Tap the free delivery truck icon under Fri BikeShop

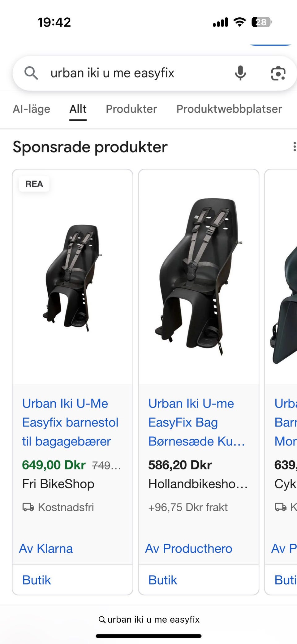coord(28,507)
